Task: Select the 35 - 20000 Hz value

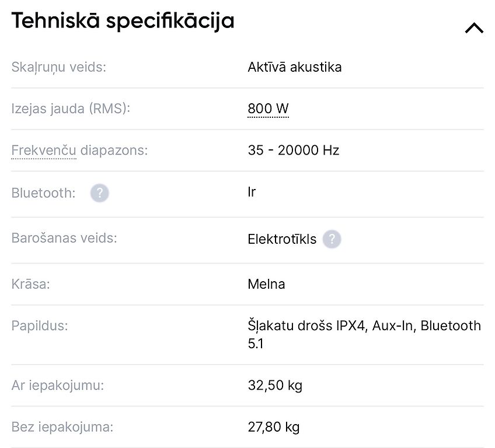Action: [x=293, y=150]
